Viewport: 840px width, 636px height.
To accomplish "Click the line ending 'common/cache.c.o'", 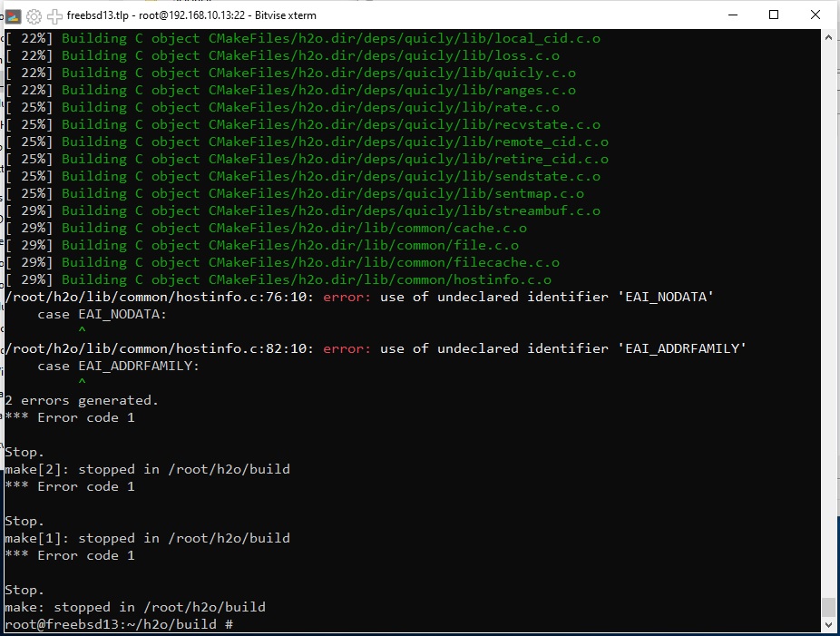I will [267, 228].
